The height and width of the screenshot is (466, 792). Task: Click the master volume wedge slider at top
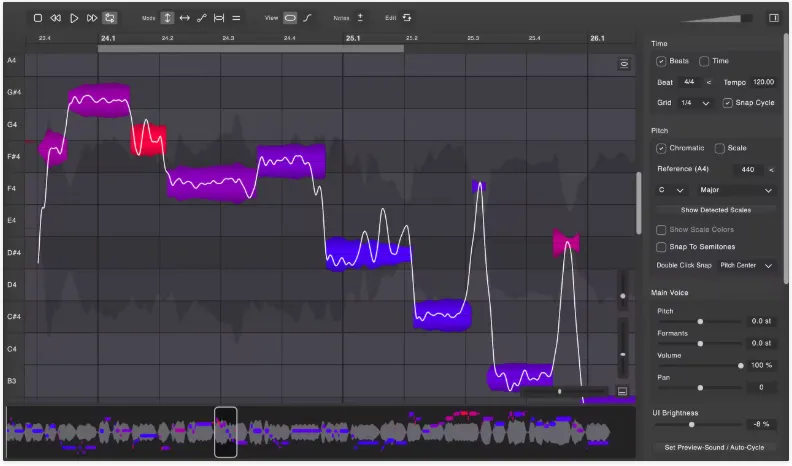click(x=715, y=19)
